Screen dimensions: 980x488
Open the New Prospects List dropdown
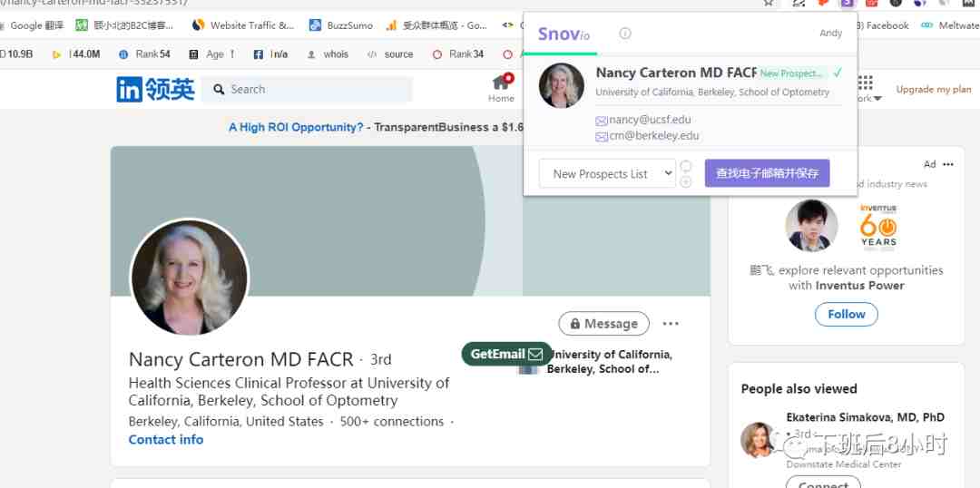tap(607, 174)
